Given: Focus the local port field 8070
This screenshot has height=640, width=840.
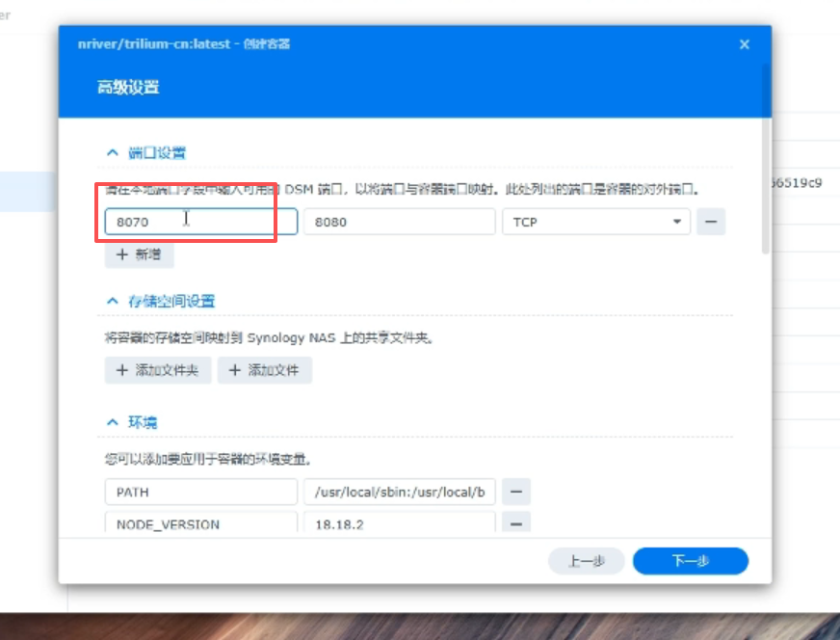Looking at the screenshot, I should pos(200,222).
